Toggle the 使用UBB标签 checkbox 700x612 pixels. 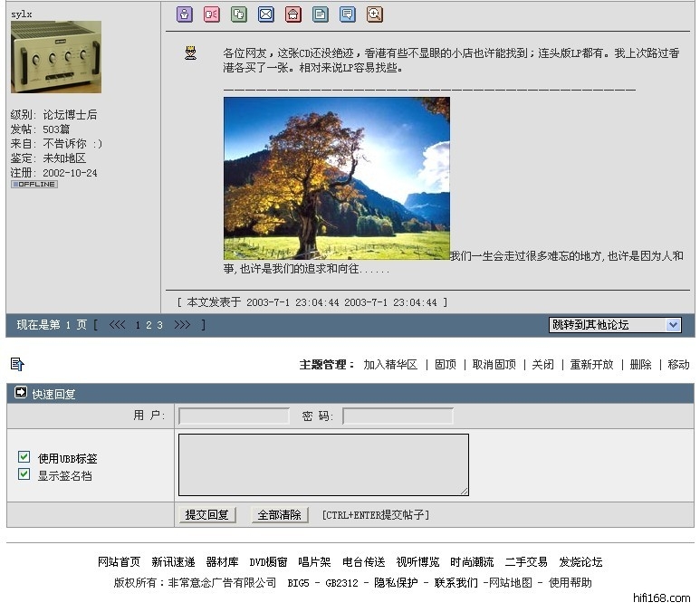click(x=24, y=458)
